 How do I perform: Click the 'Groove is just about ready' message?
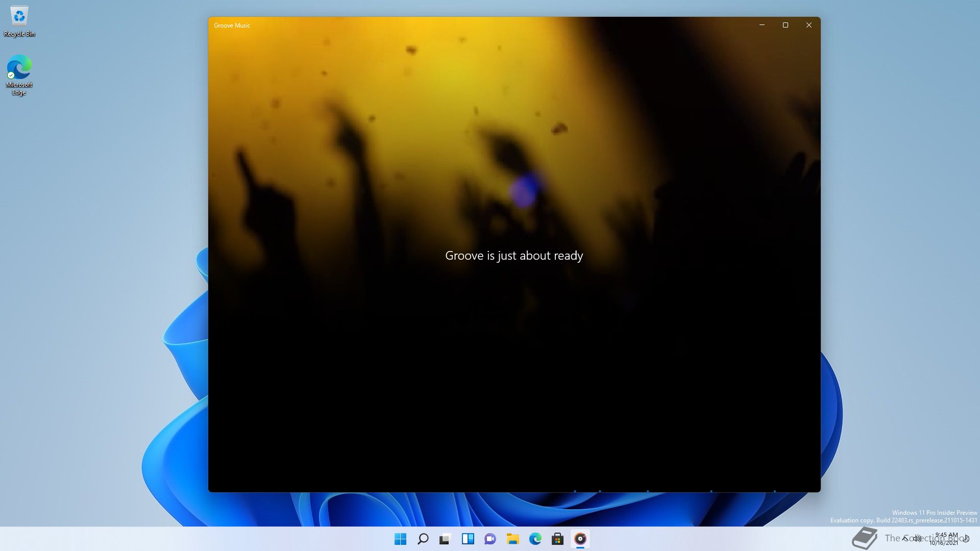(x=514, y=256)
